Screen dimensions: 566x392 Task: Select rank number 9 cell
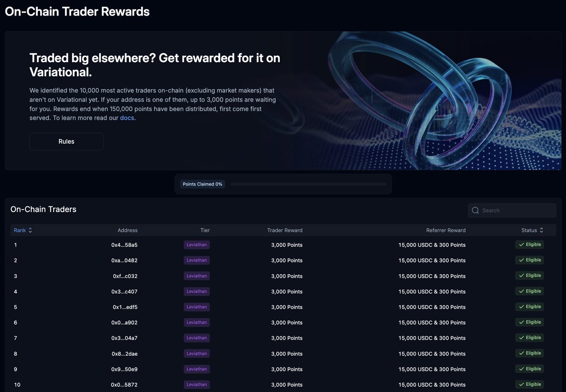16,369
